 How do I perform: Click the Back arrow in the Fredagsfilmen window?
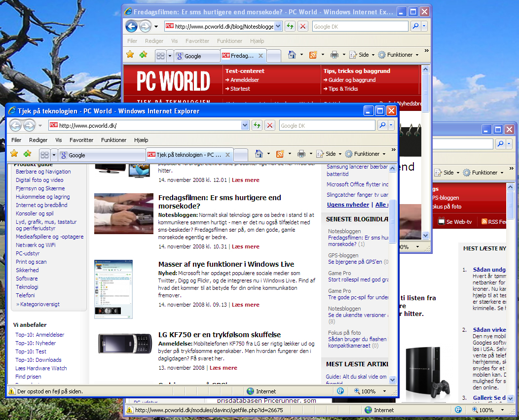click(131, 26)
